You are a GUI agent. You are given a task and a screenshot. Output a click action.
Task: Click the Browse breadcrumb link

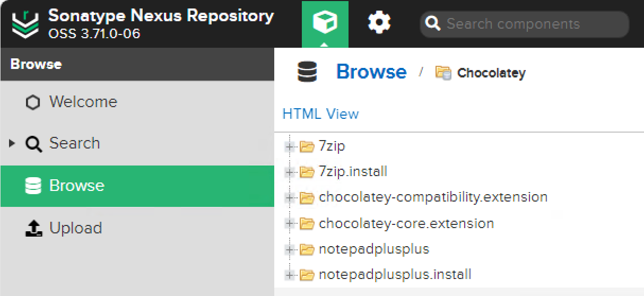pos(371,72)
